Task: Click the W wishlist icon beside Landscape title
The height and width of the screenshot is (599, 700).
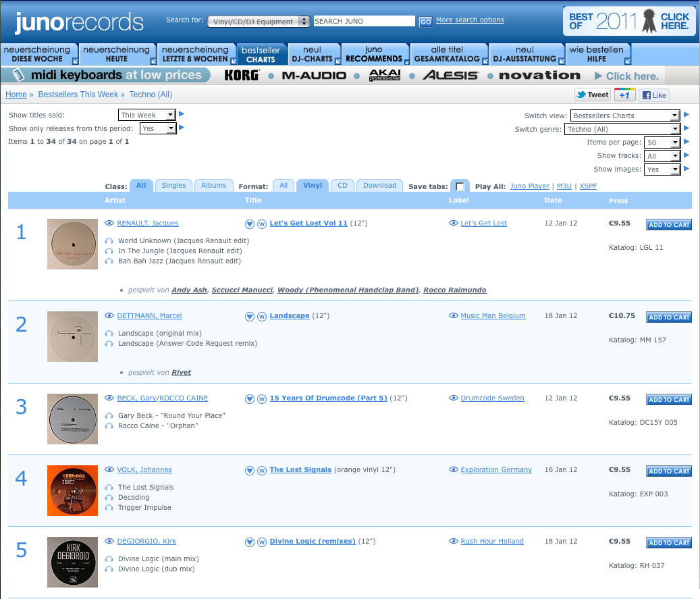Action: (x=261, y=316)
